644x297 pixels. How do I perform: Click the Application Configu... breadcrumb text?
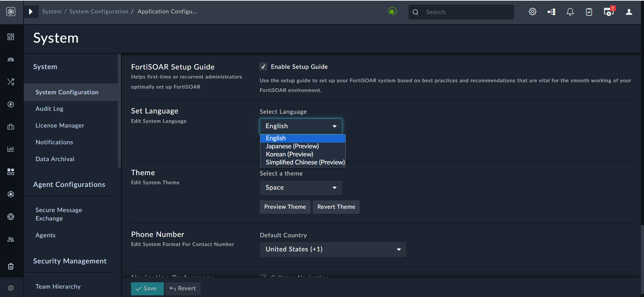pos(167,11)
